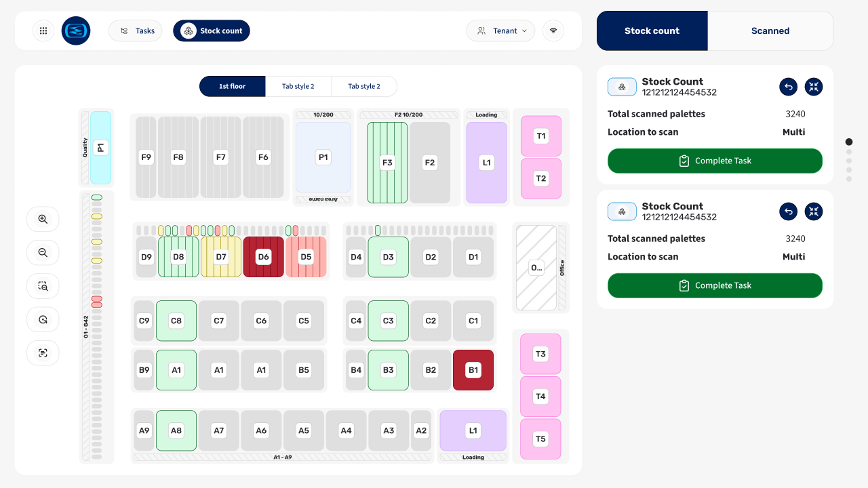Image resolution: width=868 pixels, height=488 pixels.
Task: Select the middle Tab style 2 tab
Action: pyautogui.click(x=298, y=86)
